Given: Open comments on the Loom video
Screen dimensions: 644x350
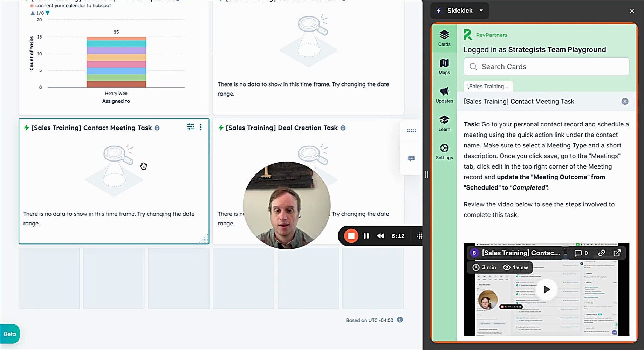Looking at the screenshot, I should [581, 253].
